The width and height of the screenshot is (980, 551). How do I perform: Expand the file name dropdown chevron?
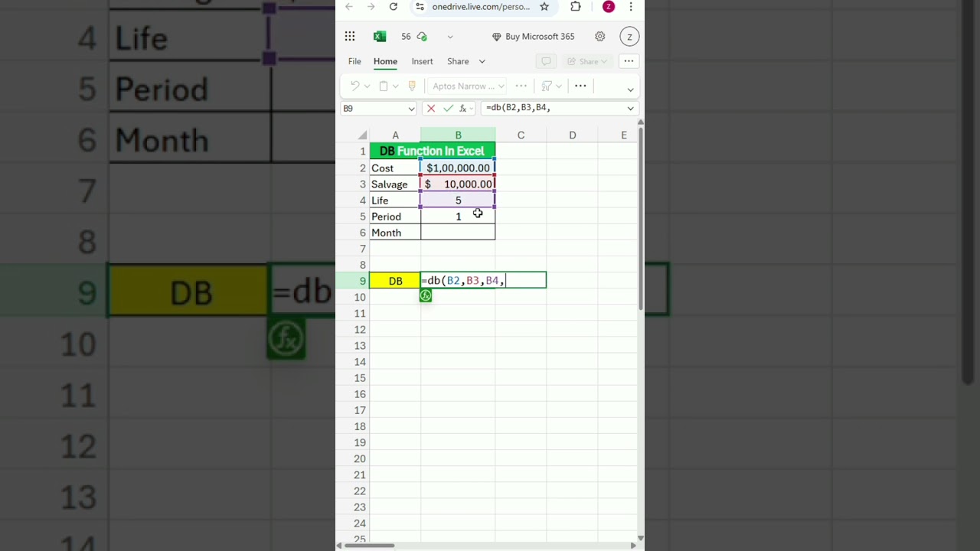coord(450,37)
